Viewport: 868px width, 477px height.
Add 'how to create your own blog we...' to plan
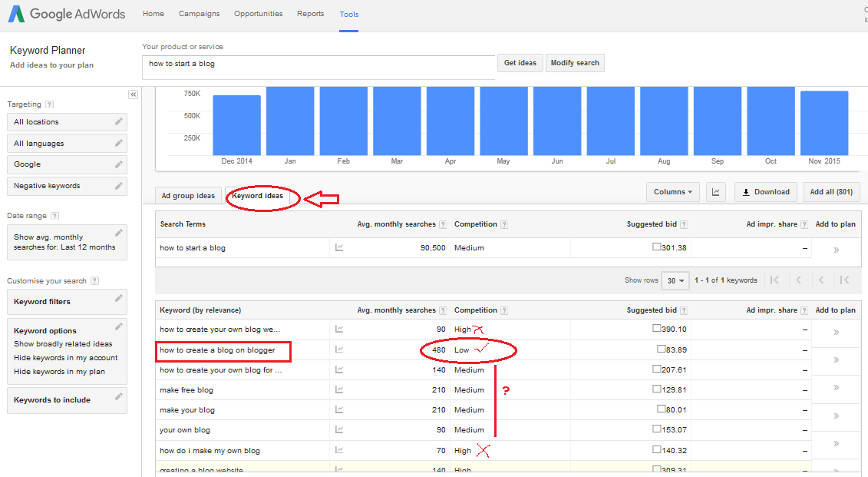click(836, 333)
